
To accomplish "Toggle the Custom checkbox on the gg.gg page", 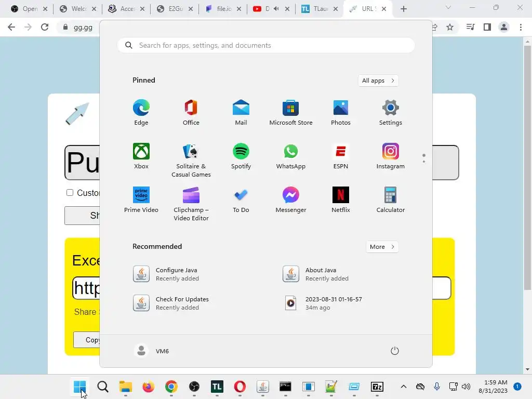I will pos(70,192).
